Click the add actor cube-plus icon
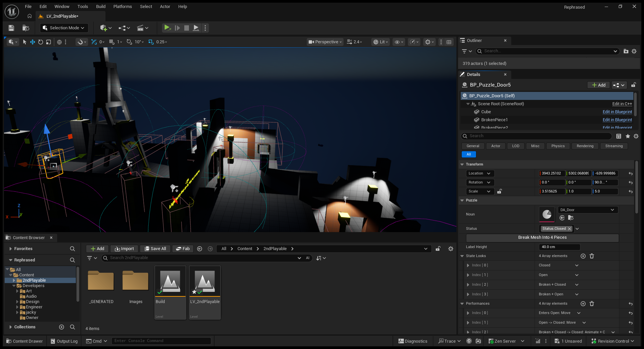The width and height of the screenshot is (644, 349). coord(106,28)
